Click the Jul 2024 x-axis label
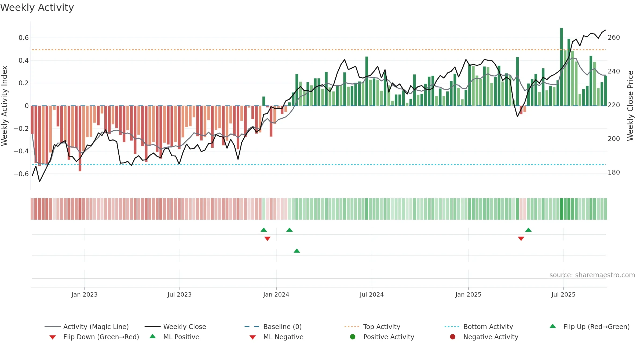Image resolution: width=644 pixels, height=362 pixels. pos(372,294)
